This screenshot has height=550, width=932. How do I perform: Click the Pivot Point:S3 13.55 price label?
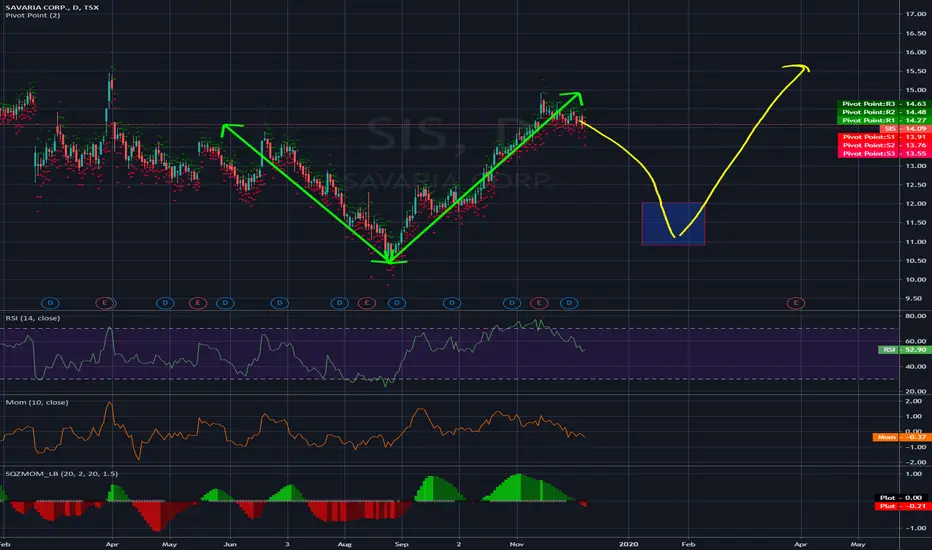pos(883,153)
